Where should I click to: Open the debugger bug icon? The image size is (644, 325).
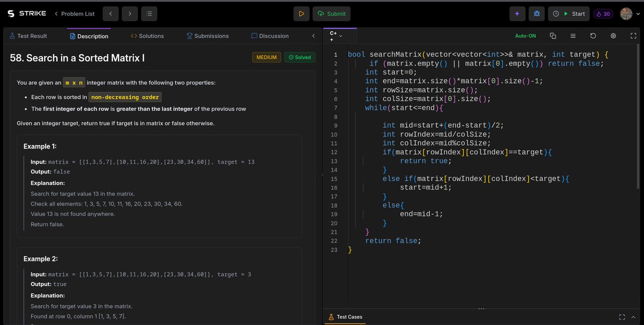coord(536,13)
